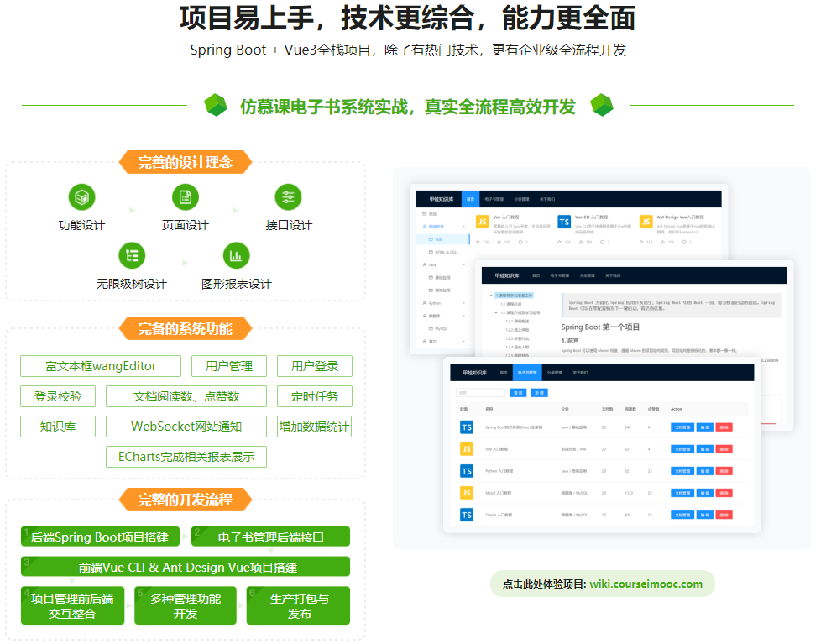The height and width of the screenshot is (644, 826).
Task: Switch to the 电子书管理 tab
Action: click(x=527, y=372)
